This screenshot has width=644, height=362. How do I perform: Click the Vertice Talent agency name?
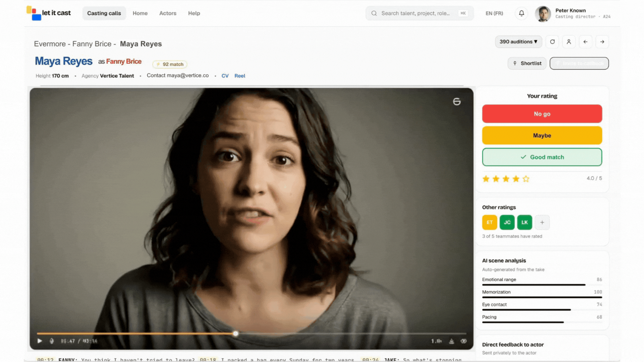click(117, 76)
